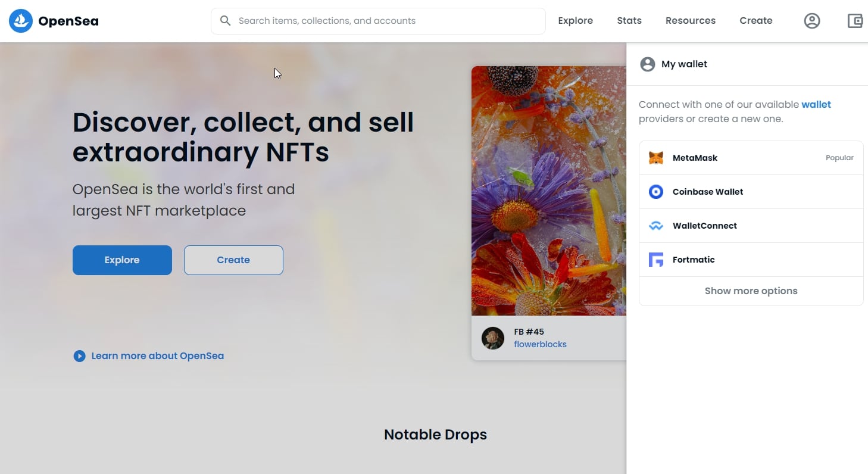Open the Explore menu in navigation
Image resolution: width=868 pixels, height=474 pixels.
coord(576,21)
